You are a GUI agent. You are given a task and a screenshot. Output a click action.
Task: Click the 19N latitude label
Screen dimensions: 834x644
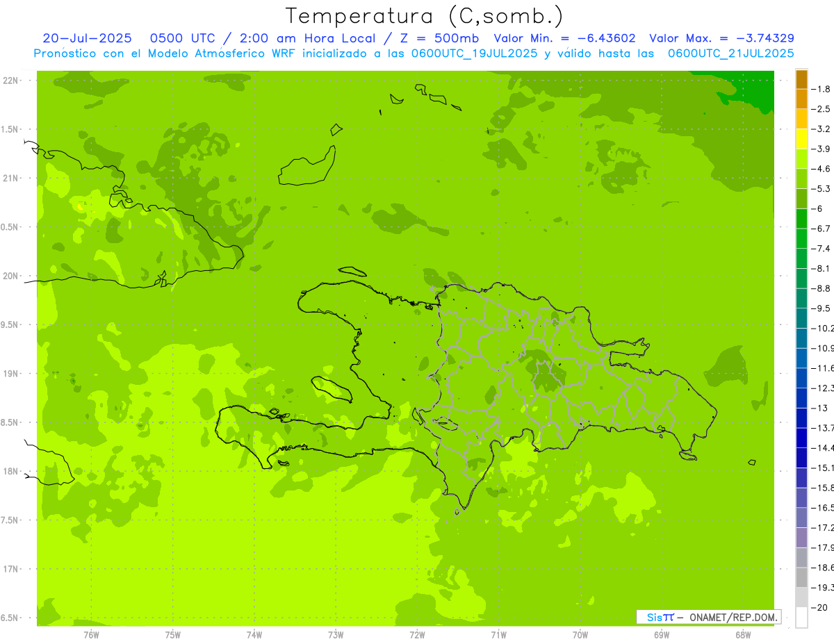pos(11,374)
